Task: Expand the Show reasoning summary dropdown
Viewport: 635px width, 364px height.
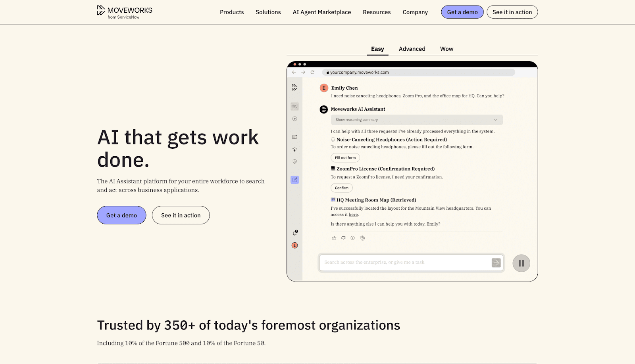Action: 417,120
